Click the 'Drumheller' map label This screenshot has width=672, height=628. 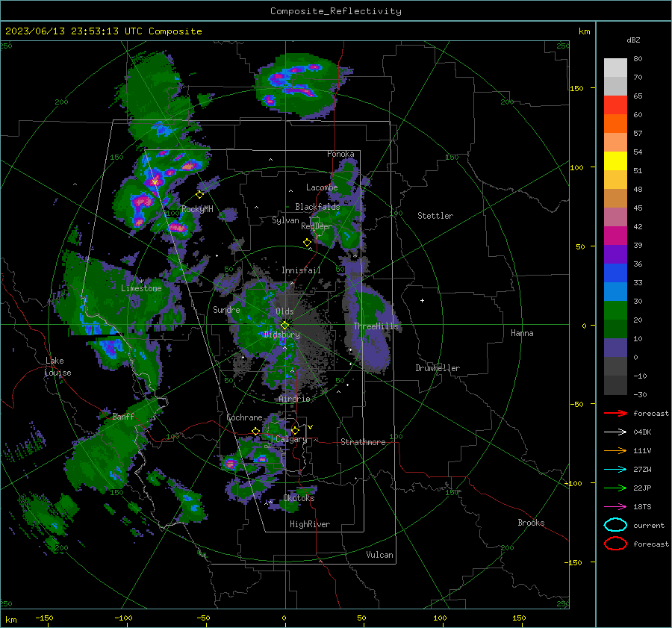click(438, 368)
